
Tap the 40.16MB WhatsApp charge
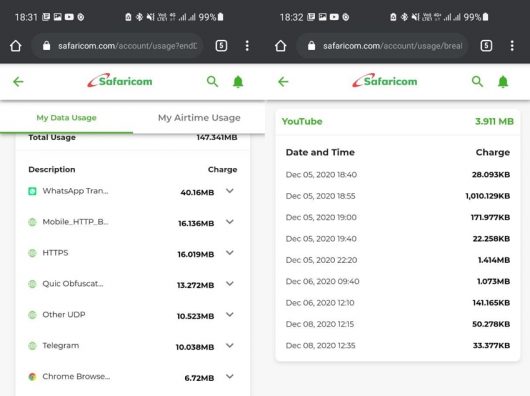point(197,193)
